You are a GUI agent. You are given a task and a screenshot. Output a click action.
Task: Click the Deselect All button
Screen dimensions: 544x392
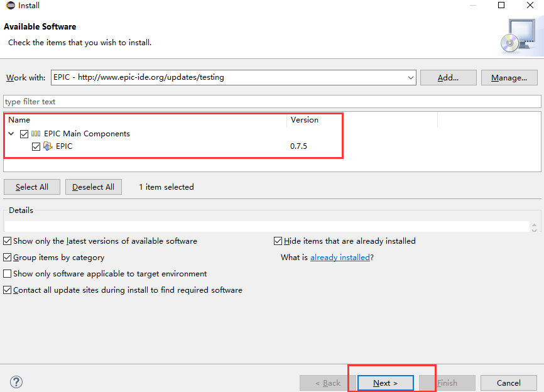(94, 187)
